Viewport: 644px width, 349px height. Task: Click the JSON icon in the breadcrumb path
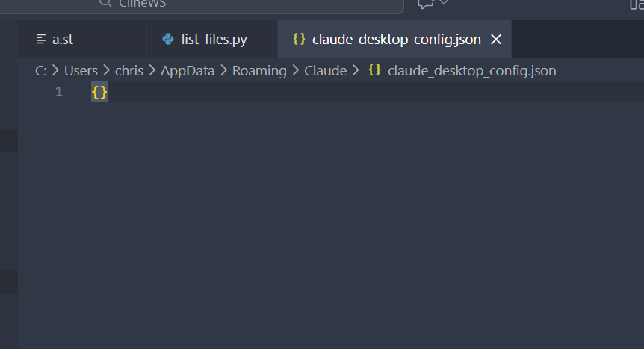point(375,71)
